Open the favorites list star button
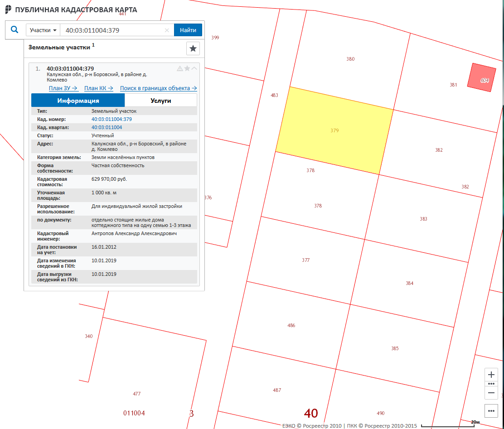 pos(193,48)
